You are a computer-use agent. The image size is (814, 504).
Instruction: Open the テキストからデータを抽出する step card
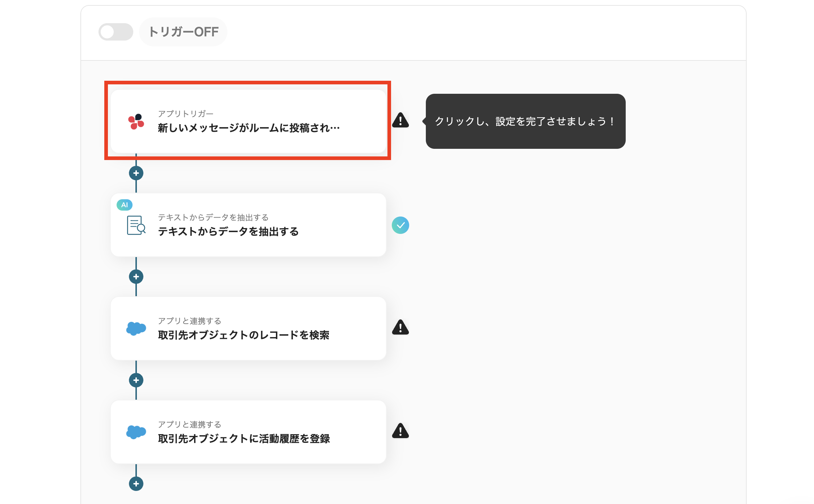pos(248,225)
